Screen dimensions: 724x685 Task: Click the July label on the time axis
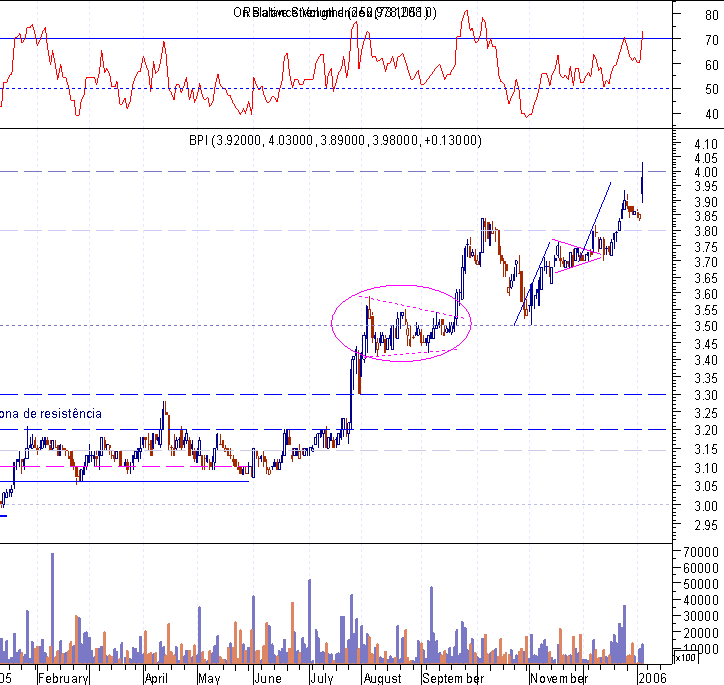322,679
